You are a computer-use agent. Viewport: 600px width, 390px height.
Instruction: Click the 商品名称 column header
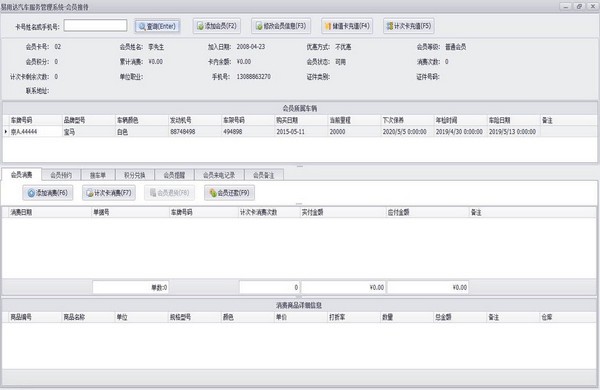(x=88, y=317)
